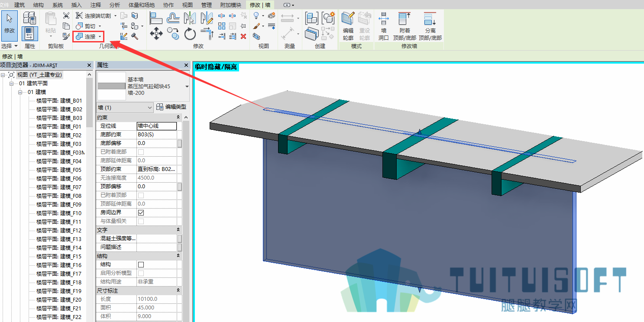This screenshot has height=322, width=644.
Task: Toggle the 房间边界 checkbox
Action: click(141, 213)
